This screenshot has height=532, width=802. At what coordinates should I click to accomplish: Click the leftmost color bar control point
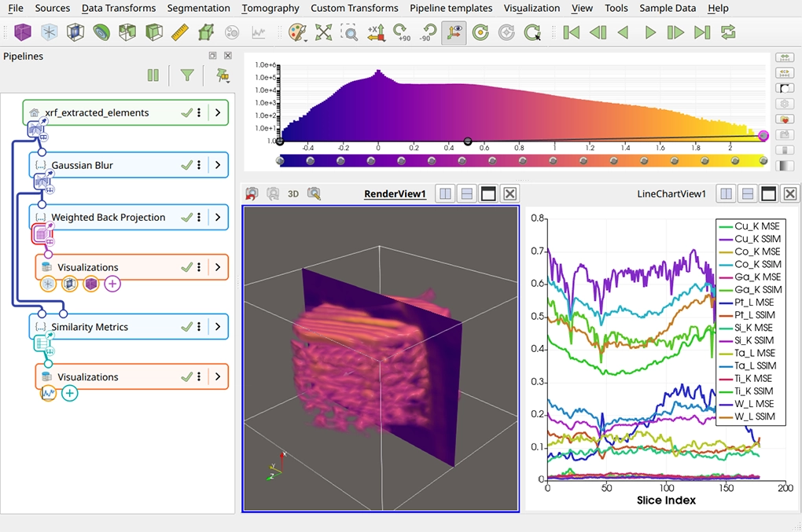280,160
